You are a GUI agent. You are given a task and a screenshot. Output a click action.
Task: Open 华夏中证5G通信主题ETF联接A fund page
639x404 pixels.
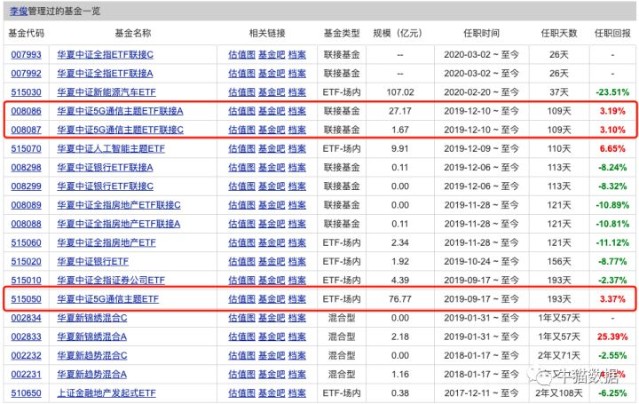click(x=120, y=111)
